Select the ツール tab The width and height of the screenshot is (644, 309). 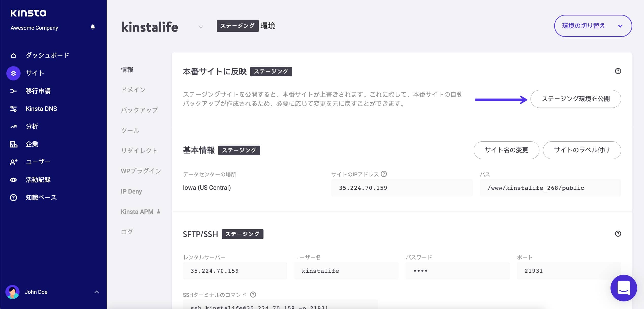130,130
